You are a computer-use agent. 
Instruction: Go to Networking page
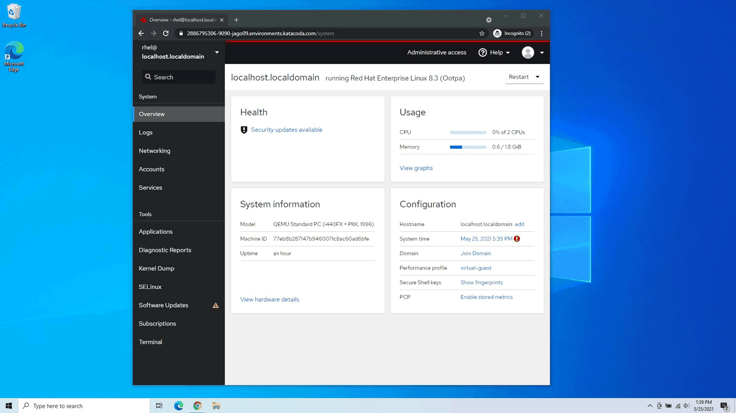(179, 151)
